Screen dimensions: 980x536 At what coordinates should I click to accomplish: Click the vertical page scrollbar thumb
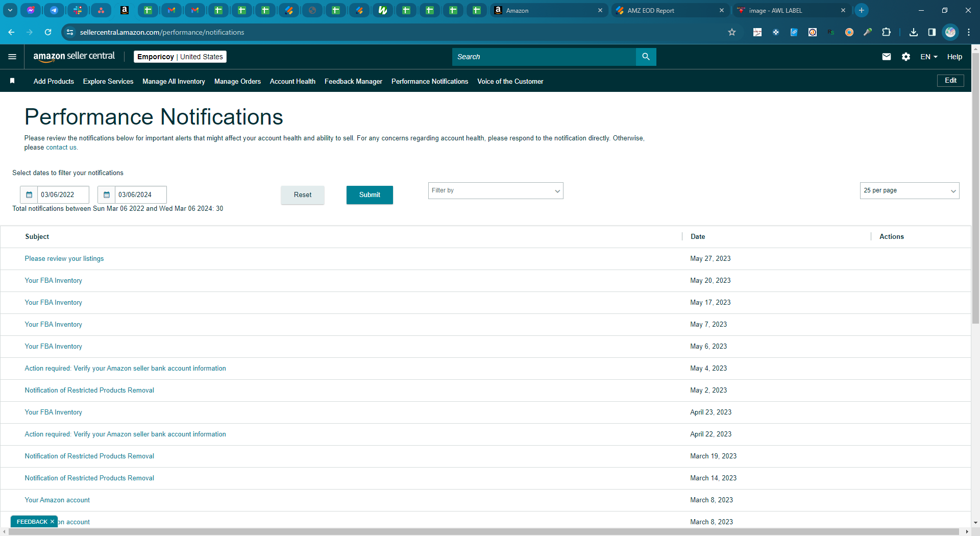[975, 187]
